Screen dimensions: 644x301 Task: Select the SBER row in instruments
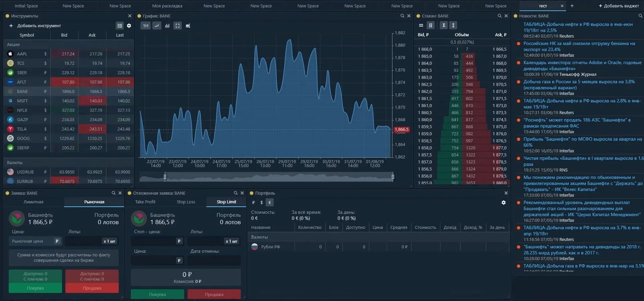click(69, 72)
